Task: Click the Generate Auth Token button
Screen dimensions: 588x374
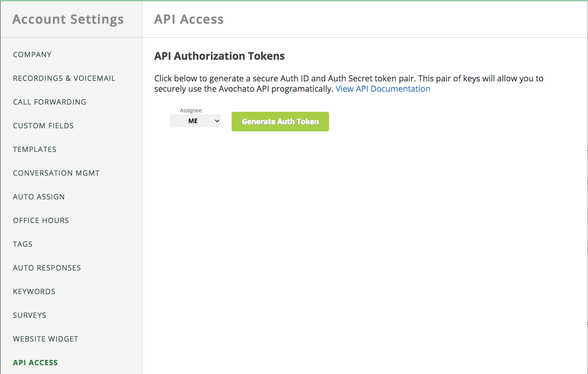Action: (280, 122)
